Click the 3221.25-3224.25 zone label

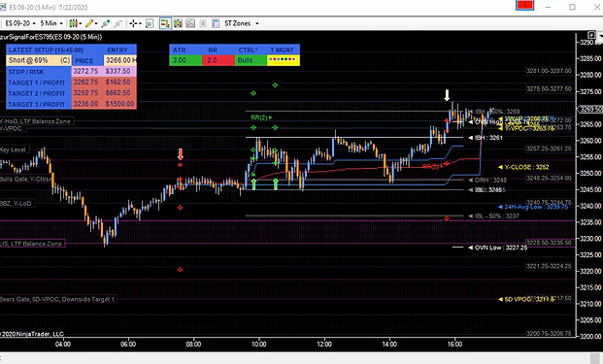click(x=549, y=266)
